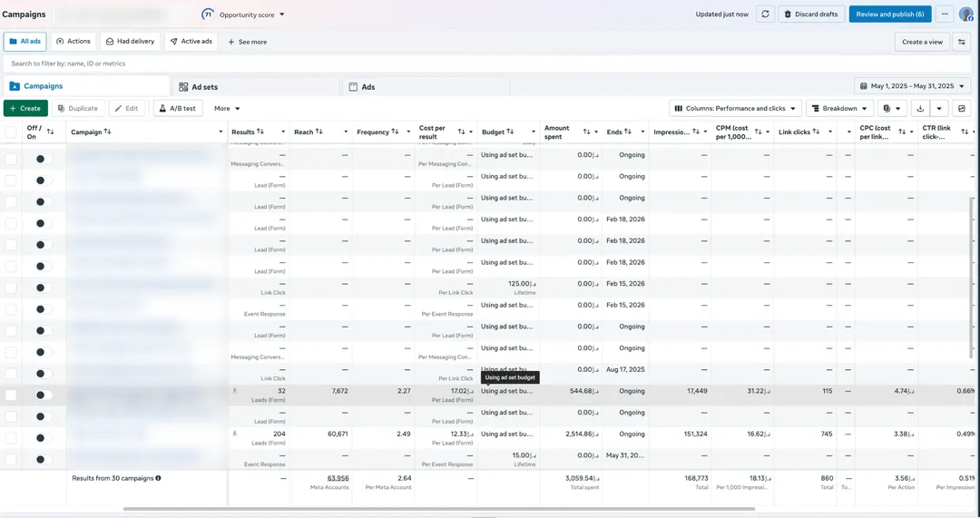Click the green Create button
The height and width of the screenshot is (518, 980).
pyautogui.click(x=25, y=108)
